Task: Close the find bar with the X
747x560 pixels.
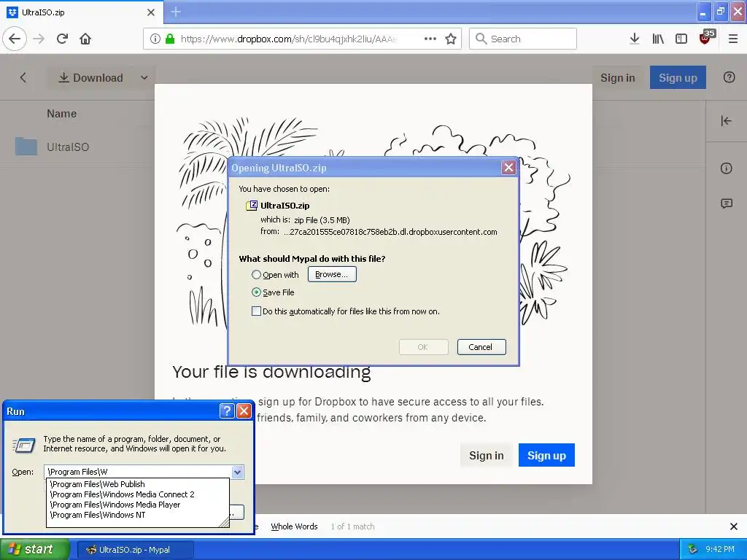Action: pyautogui.click(x=734, y=526)
